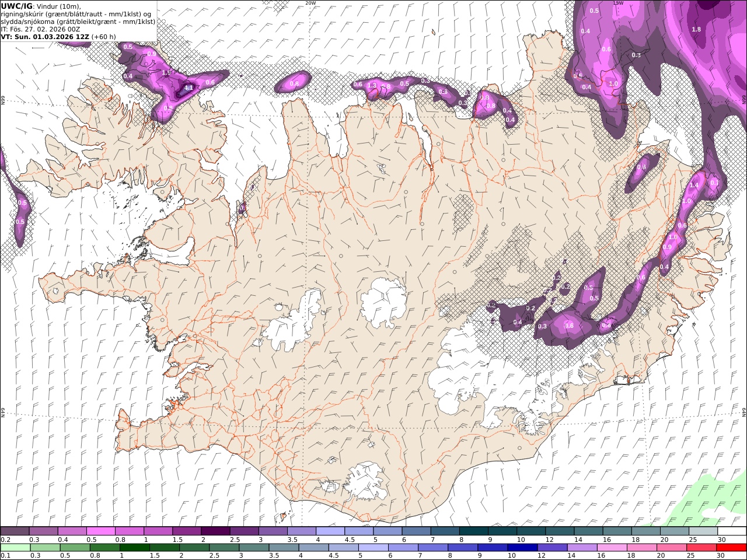
Task: Select the top-row lavender swatch between 4 and 4.5
Action: coord(330,531)
